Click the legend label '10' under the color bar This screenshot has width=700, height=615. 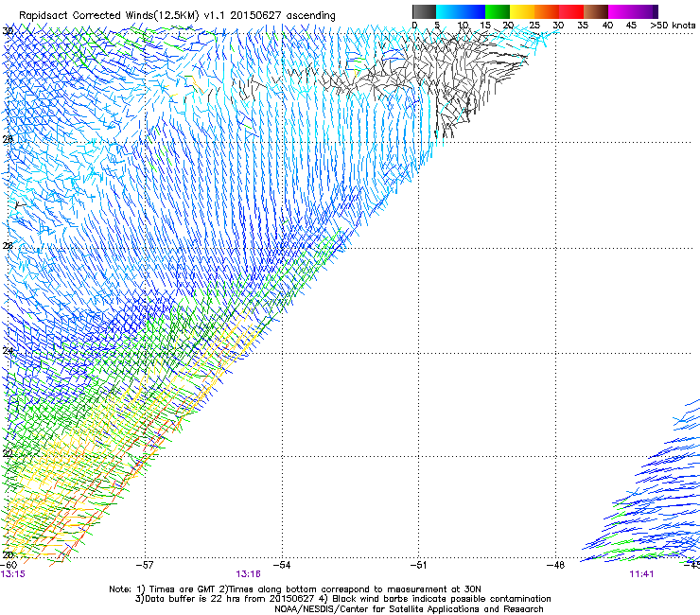click(463, 26)
